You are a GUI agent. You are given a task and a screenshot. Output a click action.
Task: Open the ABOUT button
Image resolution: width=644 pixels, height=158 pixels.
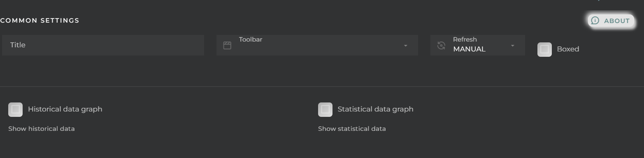pos(611,21)
